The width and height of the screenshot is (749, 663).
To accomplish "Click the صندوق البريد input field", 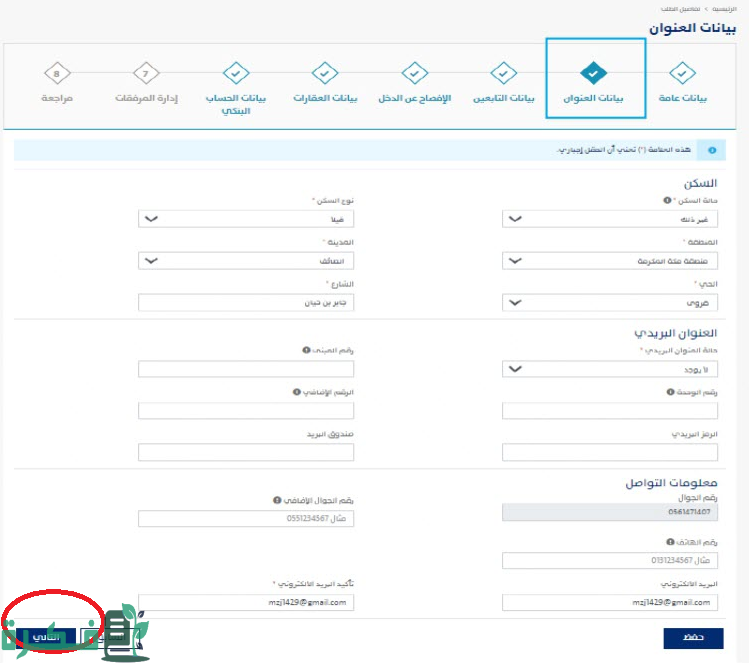I will (x=246, y=452).
